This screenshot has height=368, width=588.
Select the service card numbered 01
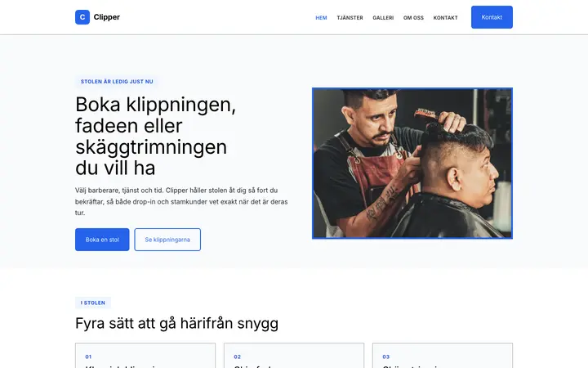[145, 356]
